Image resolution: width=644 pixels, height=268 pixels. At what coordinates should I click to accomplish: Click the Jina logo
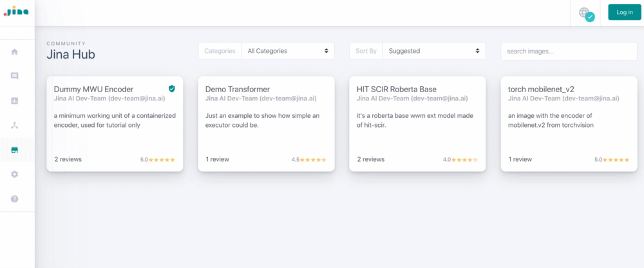coord(16,11)
